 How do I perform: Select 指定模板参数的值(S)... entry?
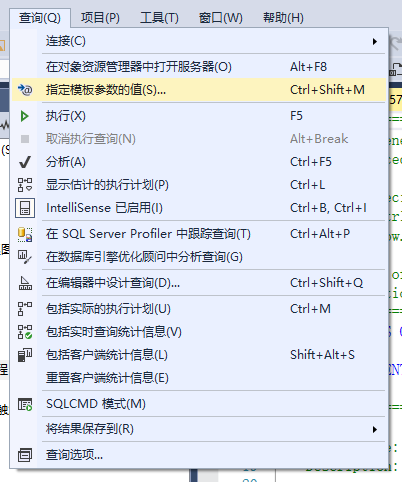(x=199, y=90)
